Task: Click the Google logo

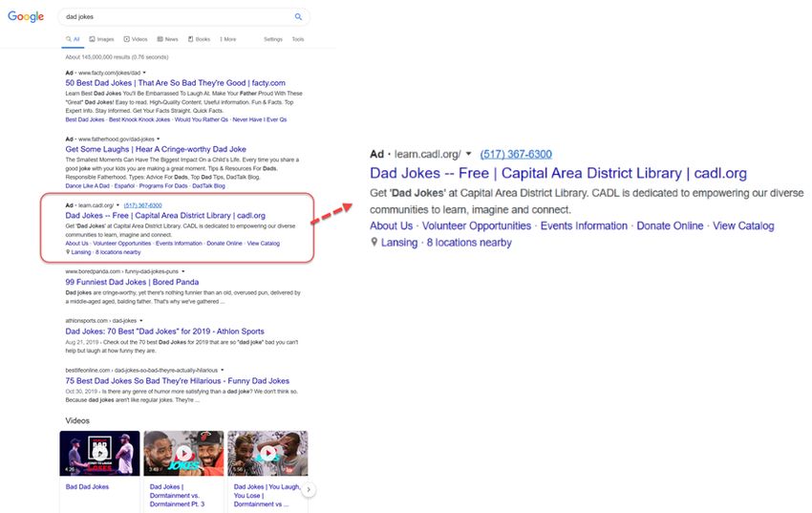Action: point(26,16)
